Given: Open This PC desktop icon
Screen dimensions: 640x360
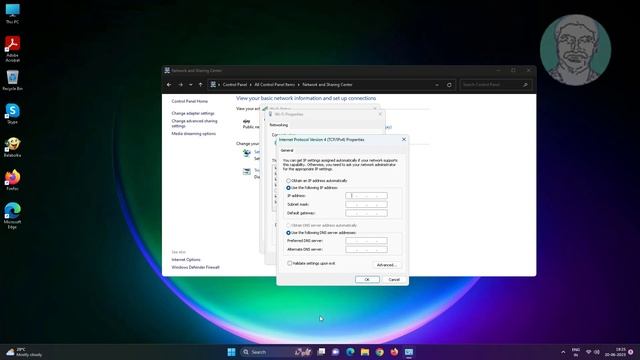Looking at the screenshot, I should pyautogui.click(x=12, y=13).
